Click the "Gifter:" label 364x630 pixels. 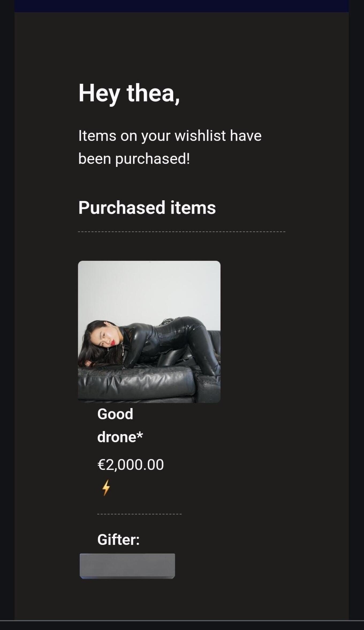118,540
